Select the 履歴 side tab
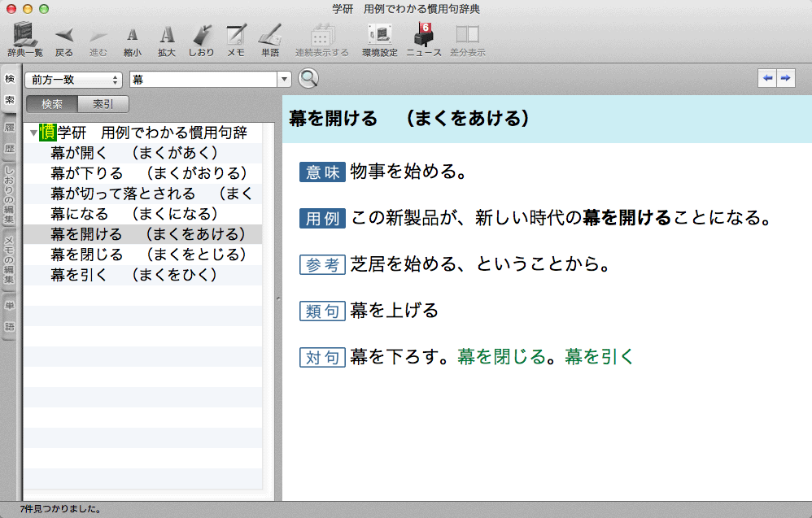Screen dimensions: 812x518 click(x=10, y=138)
